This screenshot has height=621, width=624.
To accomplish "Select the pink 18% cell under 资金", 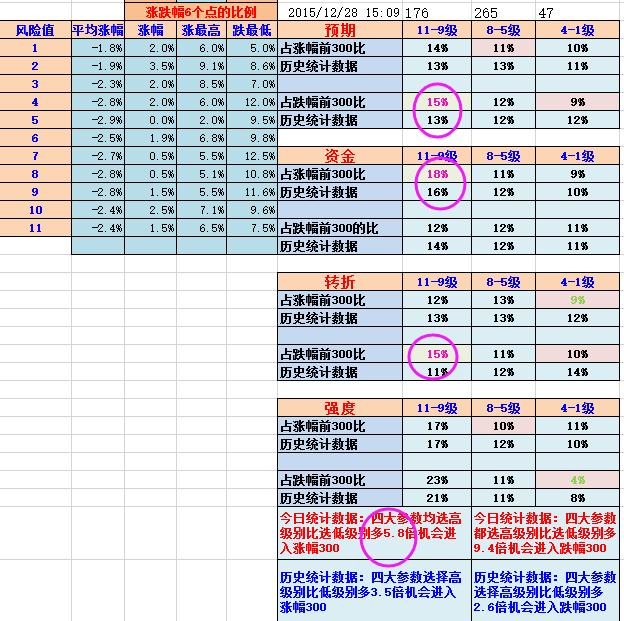I will pyautogui.click(x=437, y=174).
